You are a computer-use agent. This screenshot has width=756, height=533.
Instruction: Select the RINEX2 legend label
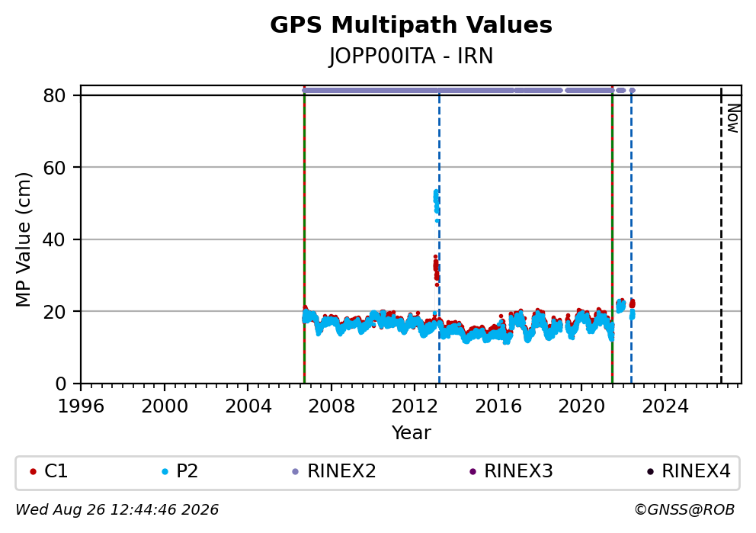(x=341, y=471)
